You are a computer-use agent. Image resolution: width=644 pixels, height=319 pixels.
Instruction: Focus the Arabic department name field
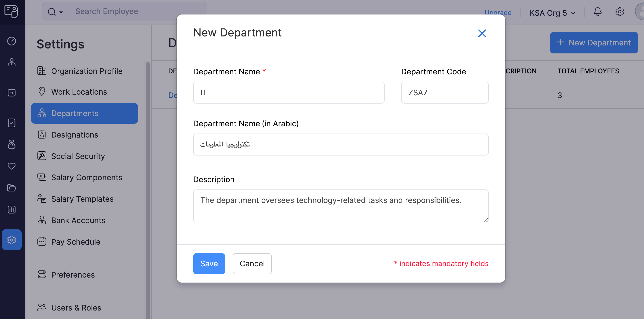point(340,145)
